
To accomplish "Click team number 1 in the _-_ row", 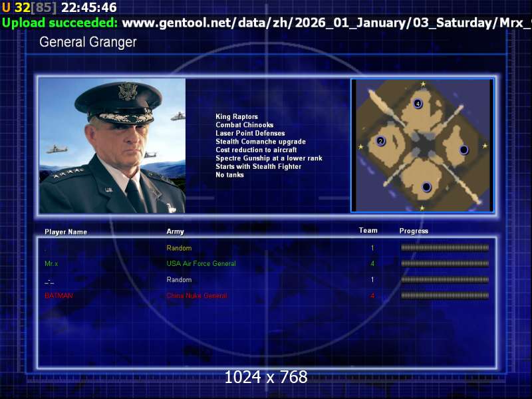I will [x=372, y=279].
